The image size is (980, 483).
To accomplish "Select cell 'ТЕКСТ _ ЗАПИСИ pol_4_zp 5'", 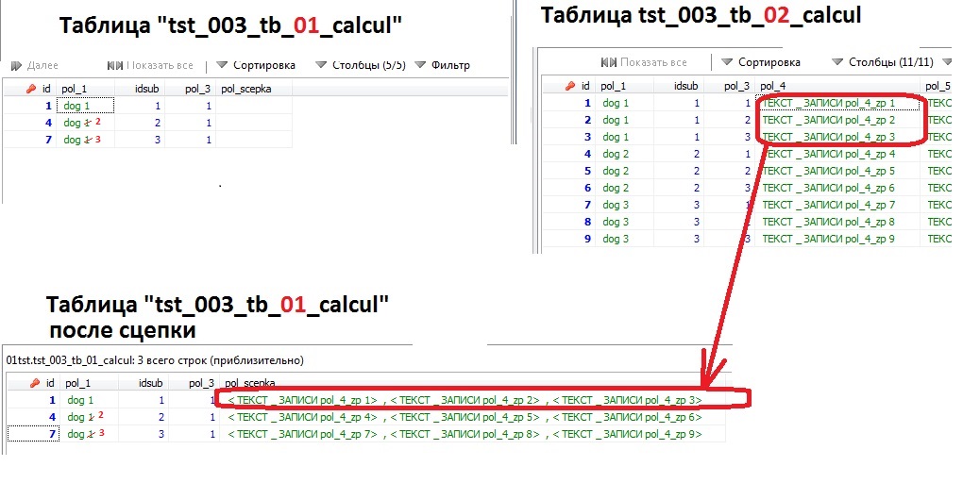I will tap(828, 171).
